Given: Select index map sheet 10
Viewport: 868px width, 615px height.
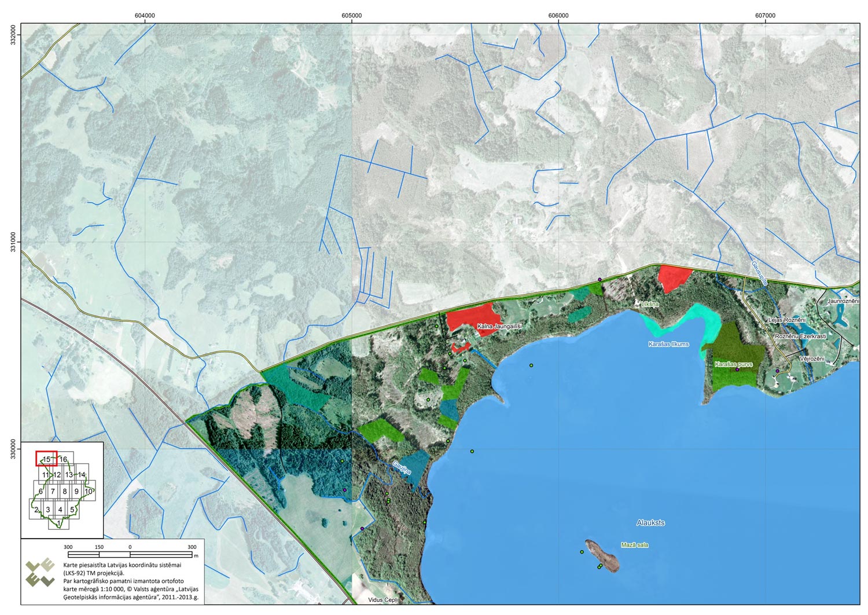Looking at the screenshot, I should tap(89, 491).
